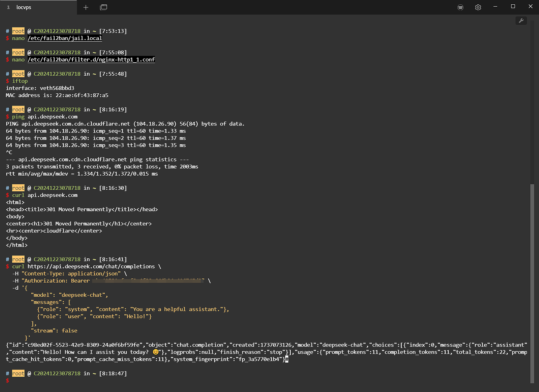Click the MAC address line

point(57,95)
